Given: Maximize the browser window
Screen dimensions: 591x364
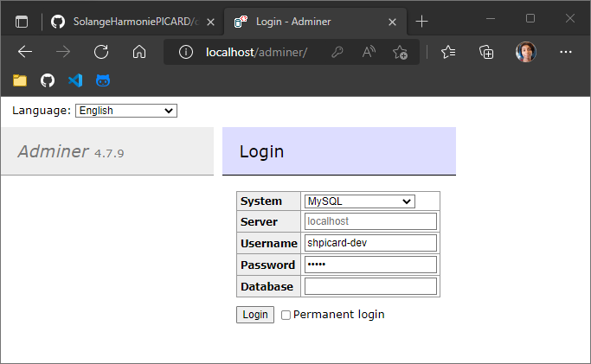Looking at the screenshot, I should click(530, 18).
